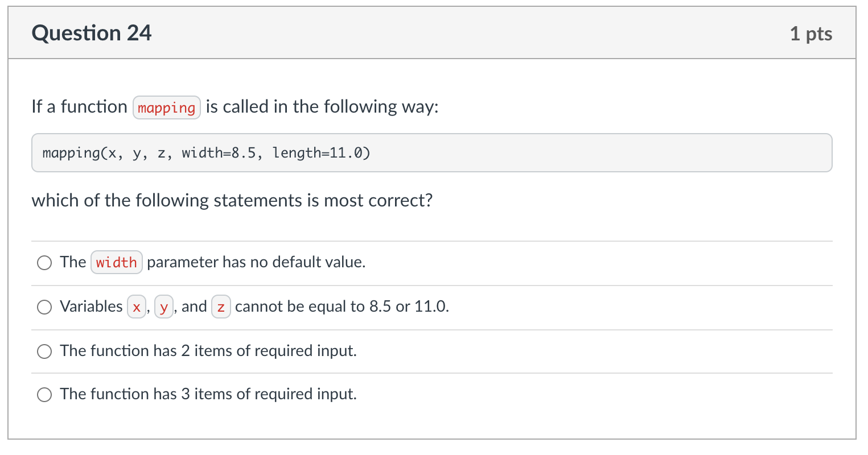Image resolution: width=868 pixels, height=455 pixels.
Task: Click the fourth answer row text
Action: (x=208, y=394)
